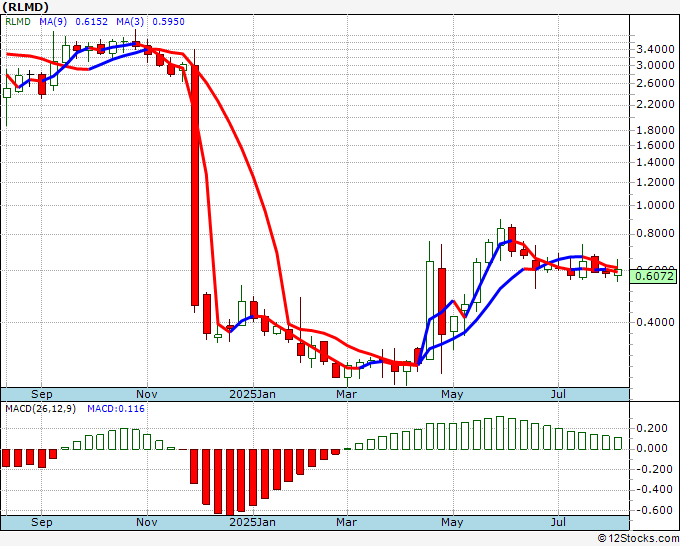680x546 pixels.
Task: Click the MA(3) legend label
Action: tap(130, 21)
